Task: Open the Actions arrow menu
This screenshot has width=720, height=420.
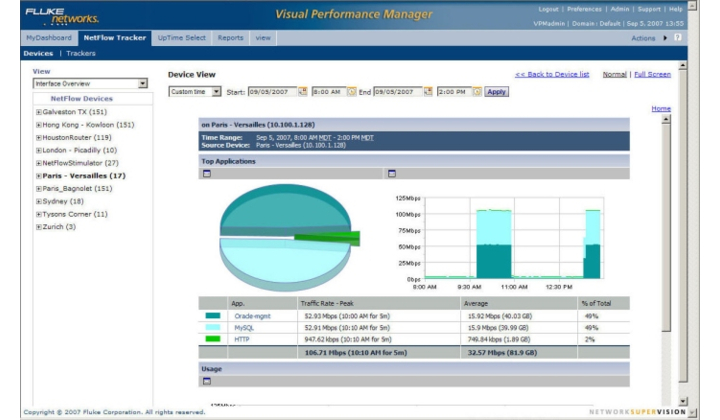Action: click(x=665, y=38)
